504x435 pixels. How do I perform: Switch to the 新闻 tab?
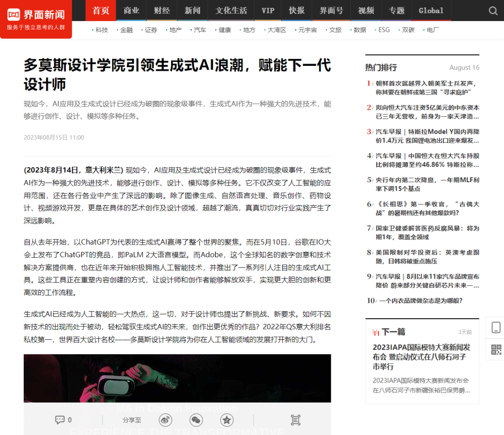click(x=192, y=11)
